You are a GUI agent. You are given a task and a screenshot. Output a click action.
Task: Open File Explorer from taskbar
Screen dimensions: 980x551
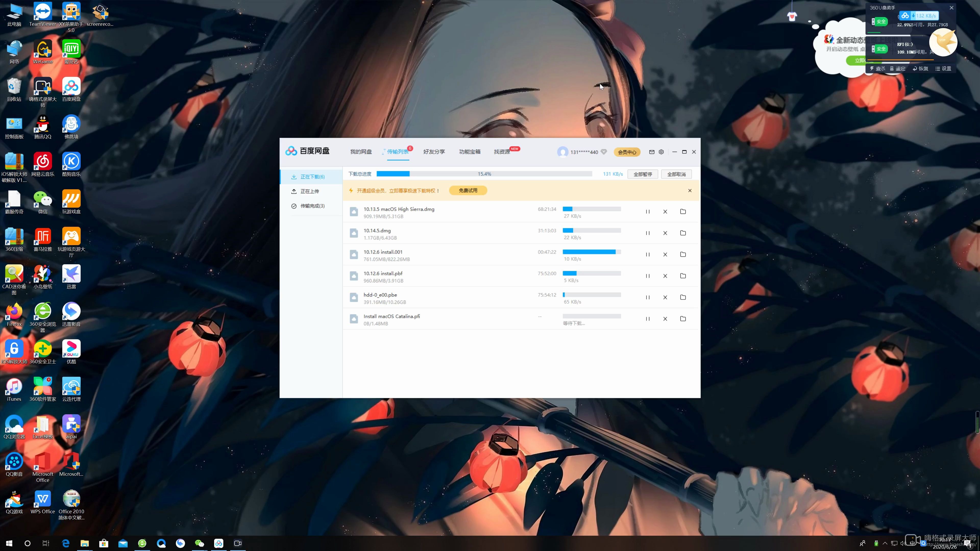84,543
